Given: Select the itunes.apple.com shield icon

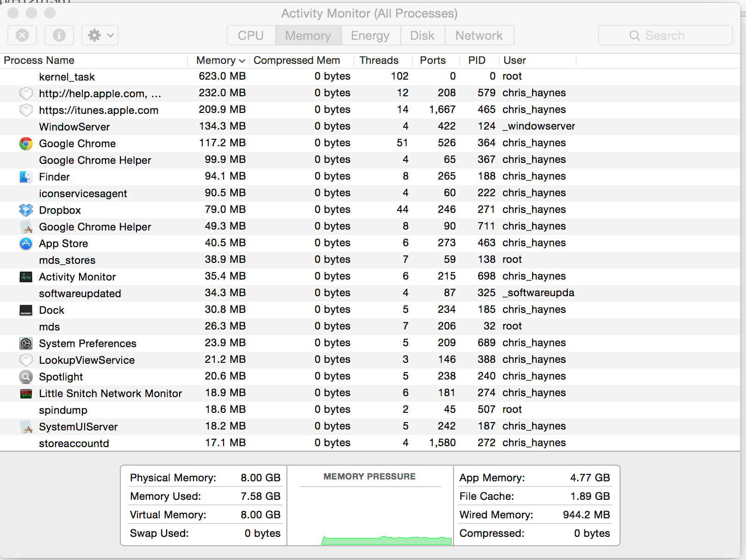Looking at the screenshot, I should click(x=26, y=110).
